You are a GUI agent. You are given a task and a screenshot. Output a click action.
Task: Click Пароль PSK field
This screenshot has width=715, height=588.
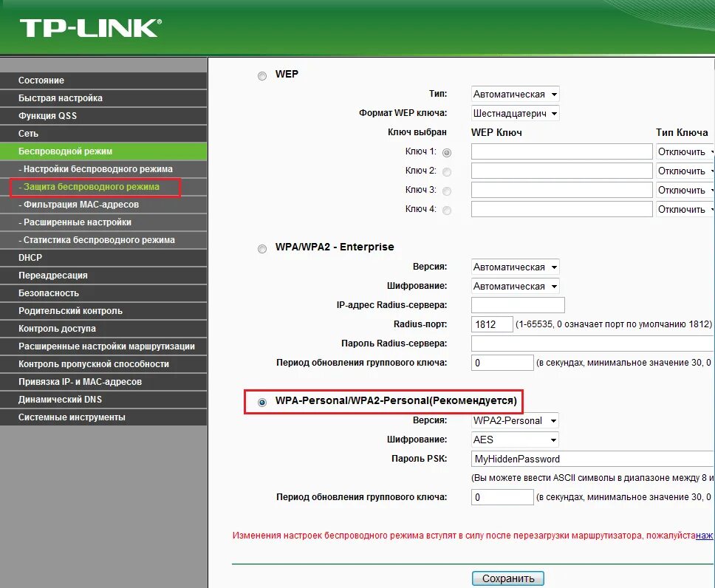tap(593, 459)
